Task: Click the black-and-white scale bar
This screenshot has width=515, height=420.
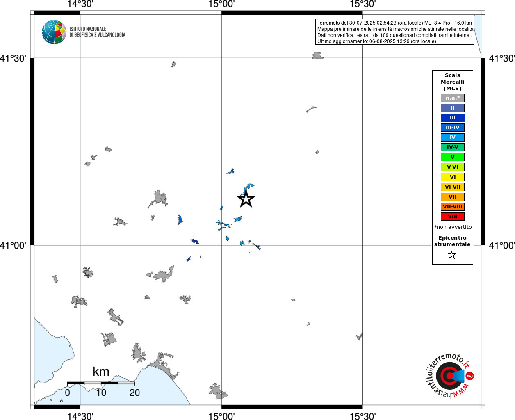Action: [101, 383]
